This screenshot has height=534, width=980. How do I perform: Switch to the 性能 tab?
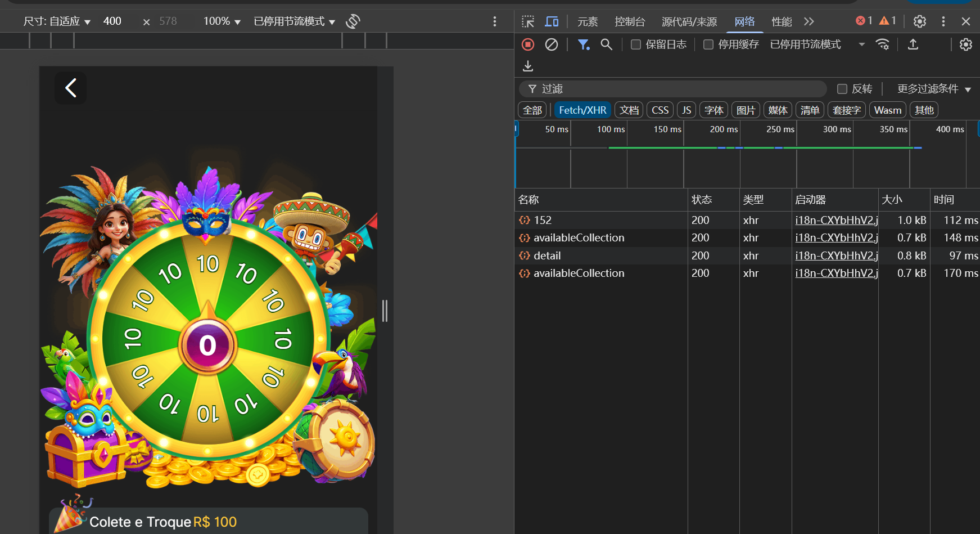pyautogui.click(x=782, y=21)
